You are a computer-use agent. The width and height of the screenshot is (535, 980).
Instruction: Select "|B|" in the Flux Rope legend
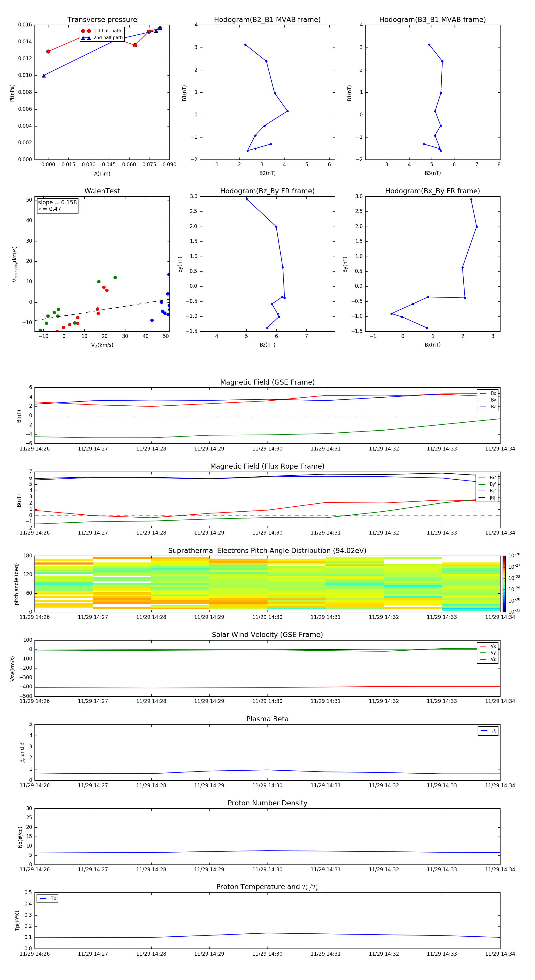point(487,498)
